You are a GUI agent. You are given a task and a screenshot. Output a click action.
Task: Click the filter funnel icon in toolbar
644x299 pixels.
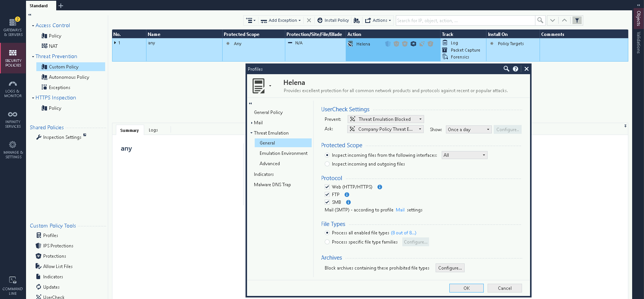click(x=577, y=20)
